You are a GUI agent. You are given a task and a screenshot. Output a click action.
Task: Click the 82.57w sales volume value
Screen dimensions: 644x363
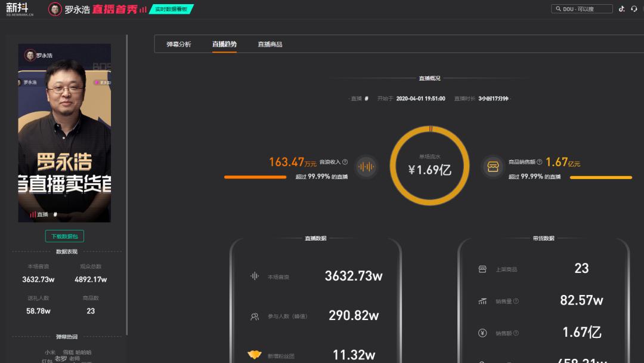(x=581, y=300)
